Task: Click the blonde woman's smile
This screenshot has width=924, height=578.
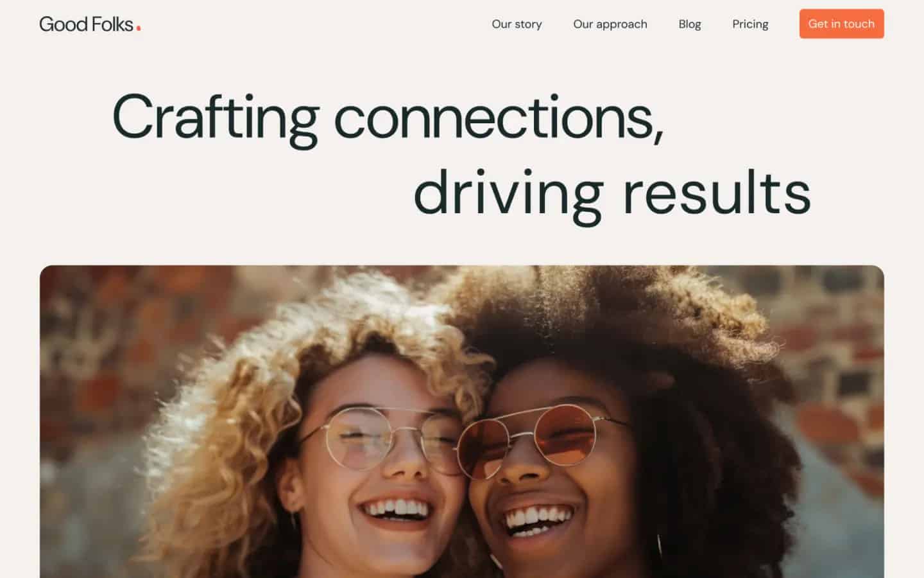Action: pyautogui.click(x=393, y=512)
